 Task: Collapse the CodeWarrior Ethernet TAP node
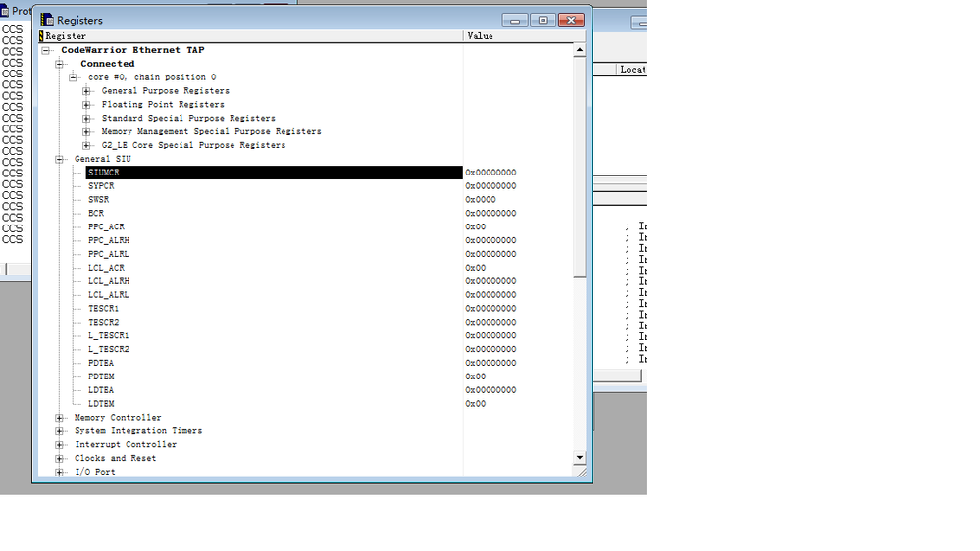(46, 50)
